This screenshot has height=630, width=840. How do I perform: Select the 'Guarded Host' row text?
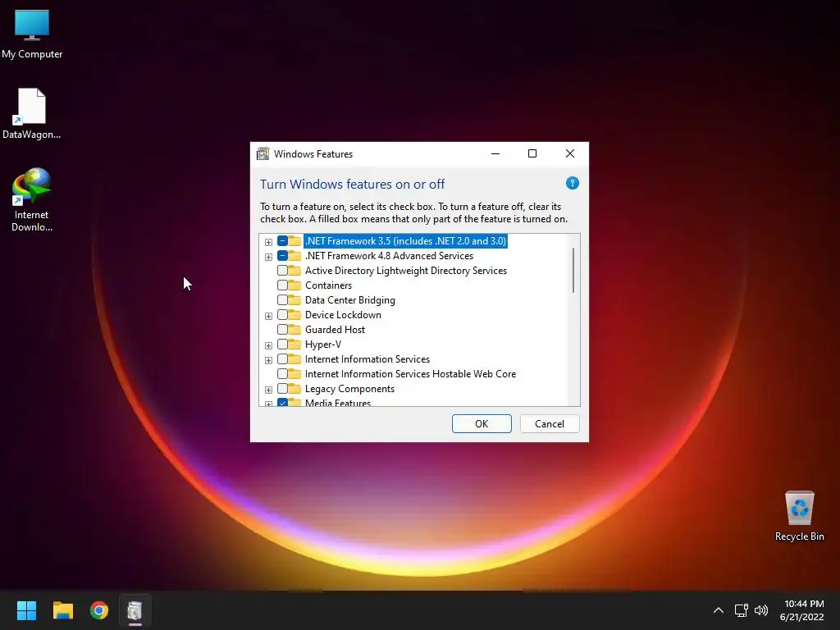click(335, 330)
